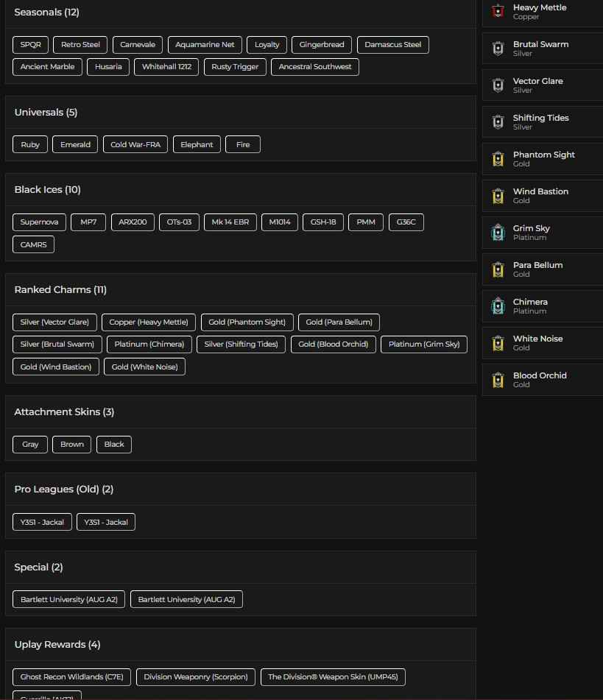Click the Phantom Sight Gold charm icon

pyautogui.click(x=497, y=159)
